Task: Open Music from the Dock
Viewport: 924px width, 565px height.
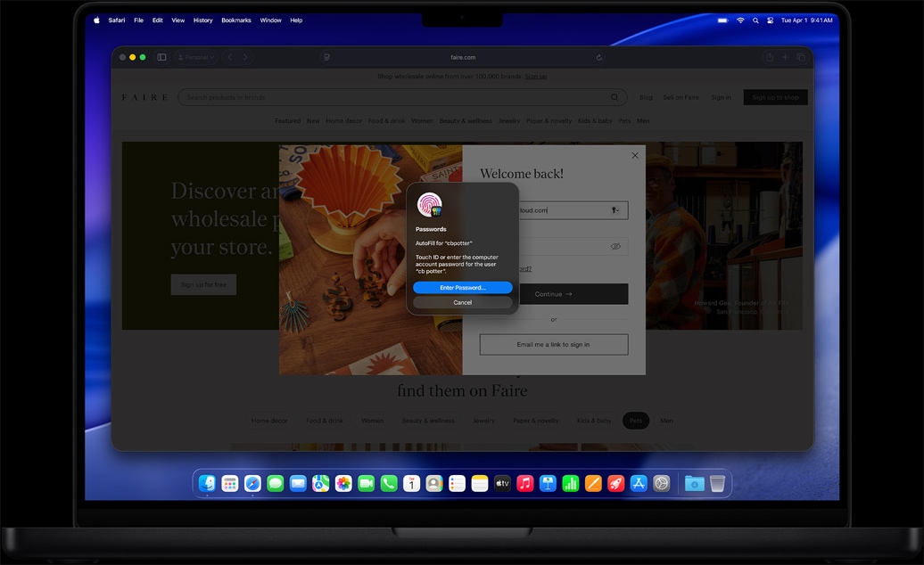Action: (x=524, y=483)
